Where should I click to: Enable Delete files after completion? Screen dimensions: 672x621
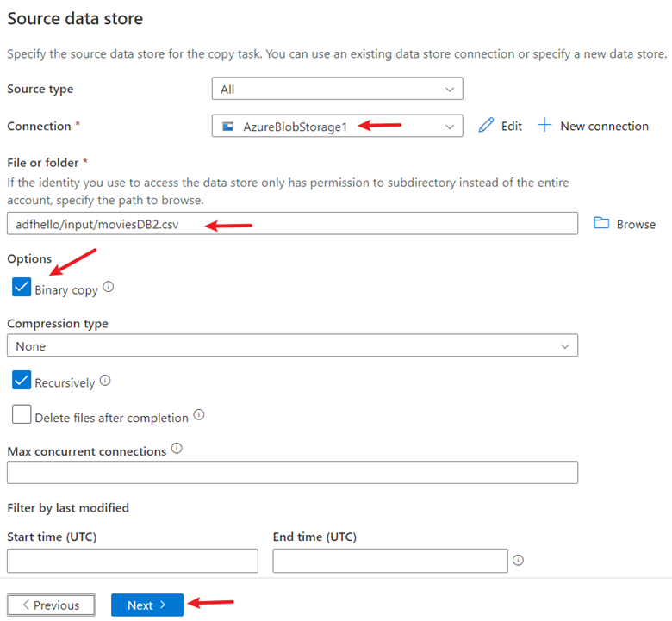pyautogui.click(x=22, y=415)
